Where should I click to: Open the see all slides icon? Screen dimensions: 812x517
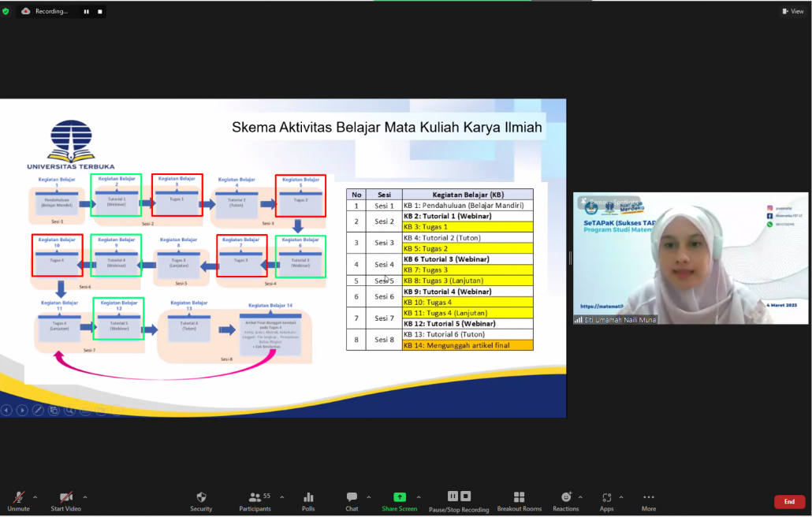(x=54, y=411)
